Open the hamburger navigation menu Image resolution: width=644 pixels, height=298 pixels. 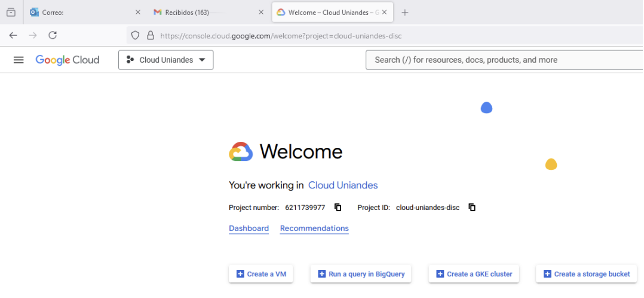pos(19,60)
